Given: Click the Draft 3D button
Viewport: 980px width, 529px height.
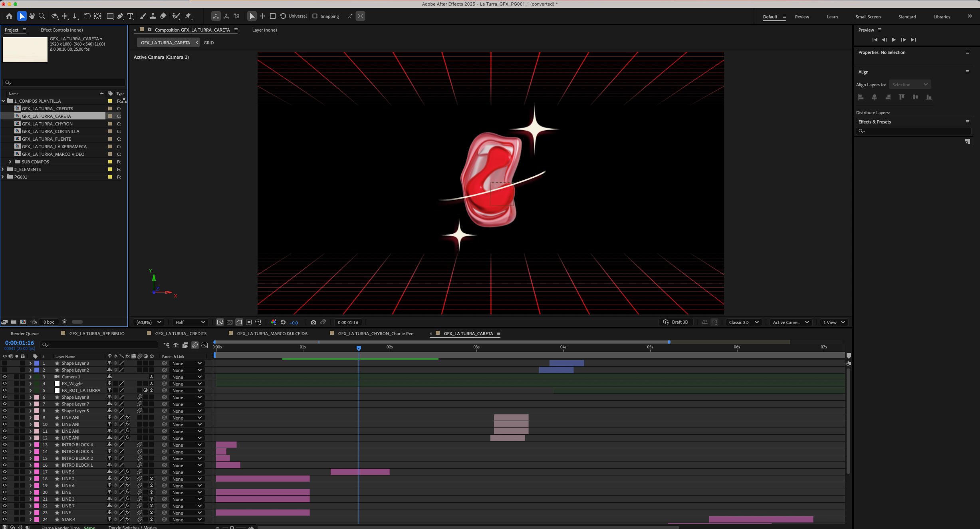Looking at the screenshot, I should click(676, 322).
